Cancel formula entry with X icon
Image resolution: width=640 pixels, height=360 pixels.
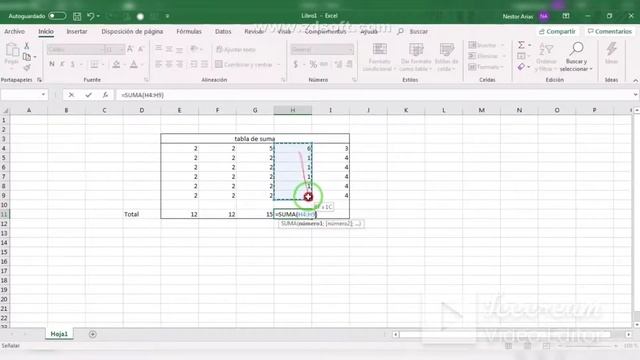pos(71,95)
